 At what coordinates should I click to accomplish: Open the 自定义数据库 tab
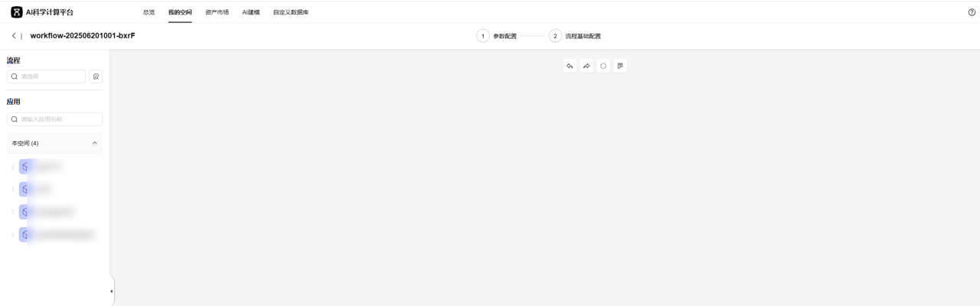290,12
